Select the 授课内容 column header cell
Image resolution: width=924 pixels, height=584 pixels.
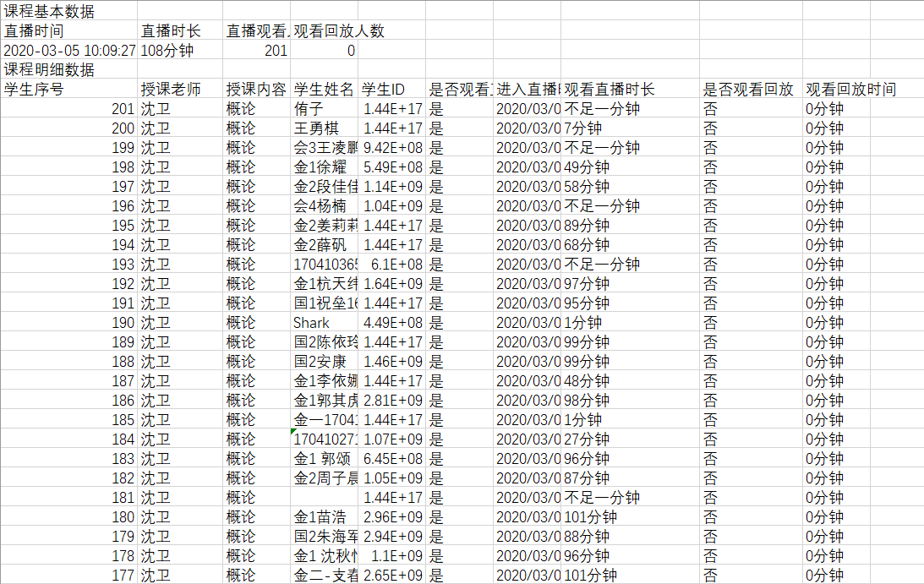(256, 90)
